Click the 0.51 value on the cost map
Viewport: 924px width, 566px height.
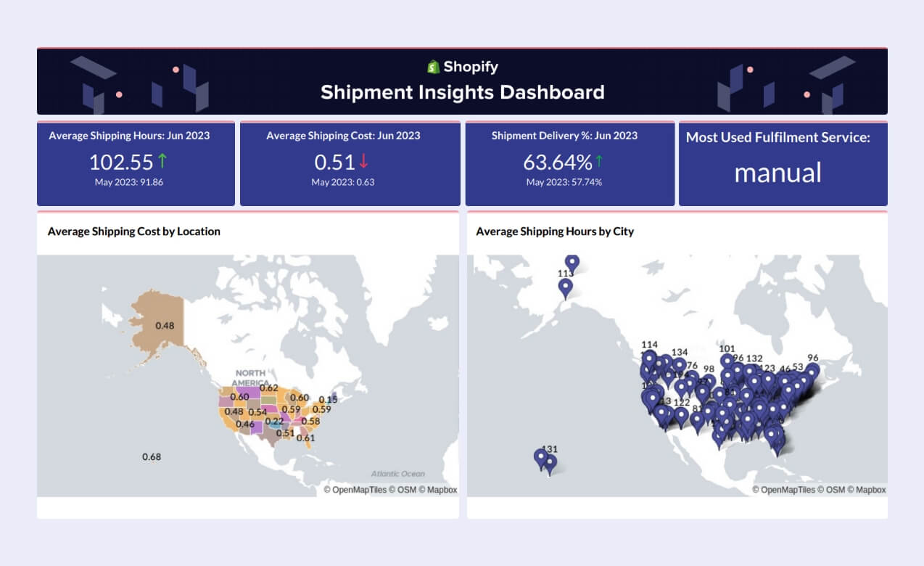point(285,433)
